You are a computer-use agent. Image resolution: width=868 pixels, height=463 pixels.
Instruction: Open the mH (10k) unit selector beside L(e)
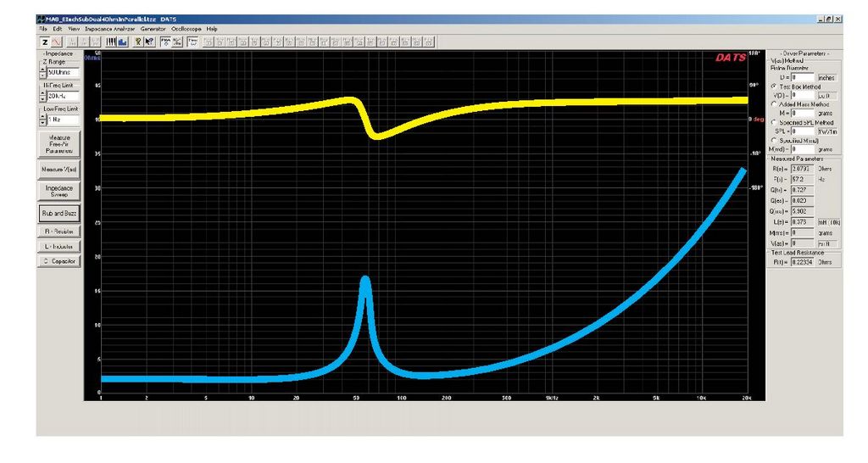pos(829,222)
